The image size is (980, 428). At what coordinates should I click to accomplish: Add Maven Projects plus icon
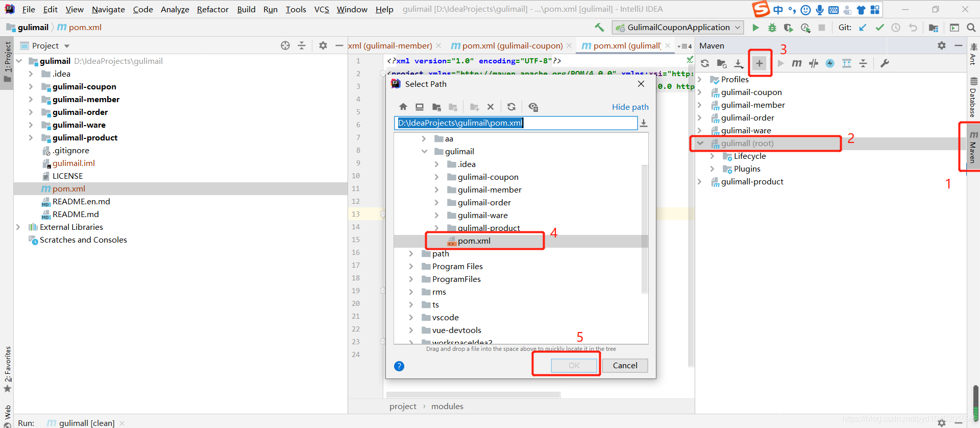pos(759,63)
